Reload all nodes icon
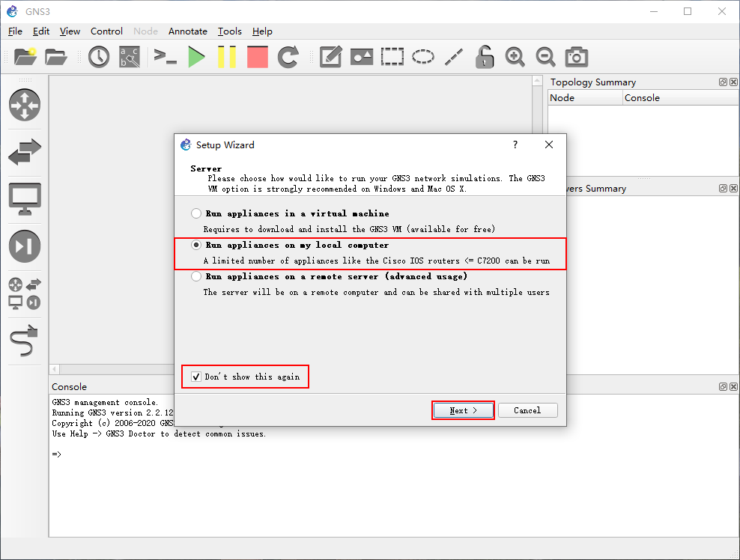The height and width of the screenshot is (560, 740). pos(288,57)
